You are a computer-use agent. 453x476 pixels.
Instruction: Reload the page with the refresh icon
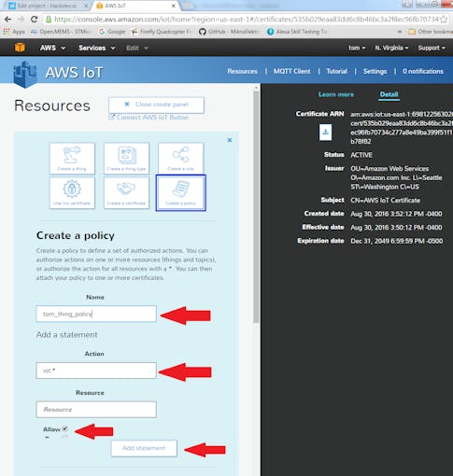(x=34, y=20)
